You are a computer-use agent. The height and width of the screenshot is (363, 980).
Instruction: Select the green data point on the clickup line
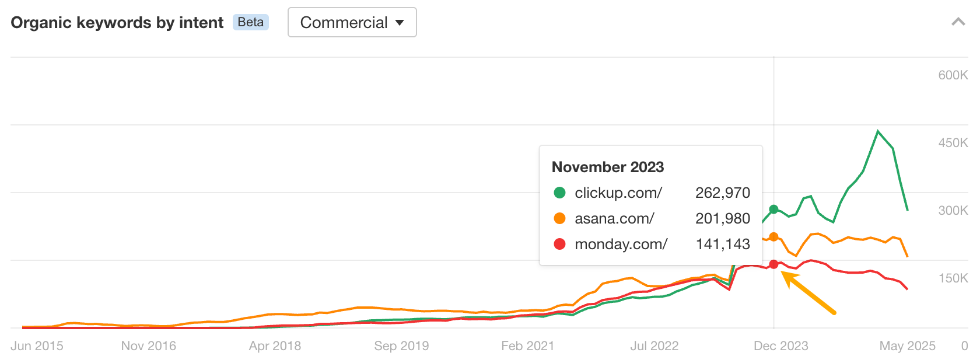(773, 208)
